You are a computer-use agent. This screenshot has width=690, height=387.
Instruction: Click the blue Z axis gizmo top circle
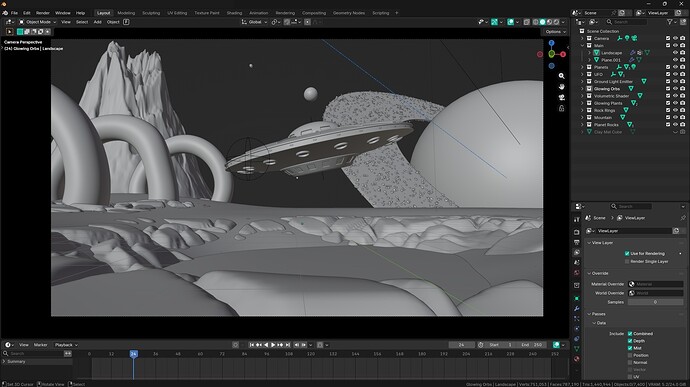point(551,43)
